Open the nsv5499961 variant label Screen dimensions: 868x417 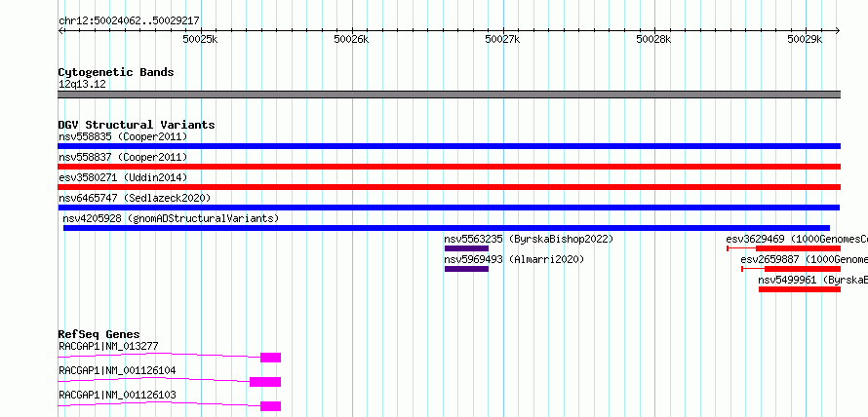pos(812,280)
